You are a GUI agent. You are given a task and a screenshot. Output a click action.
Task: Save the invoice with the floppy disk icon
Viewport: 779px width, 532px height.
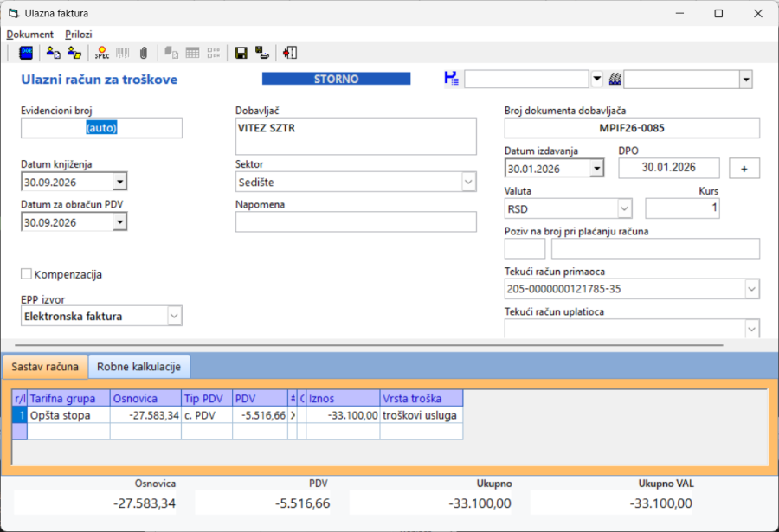click(241, 53)
